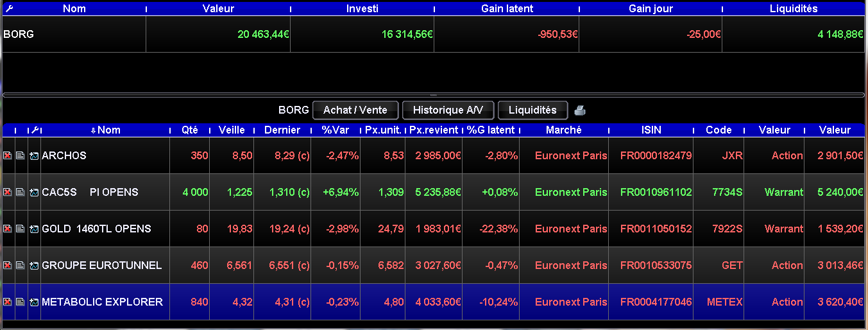Image resolution: width=868 pixels, height=330 pixels.
Task: Delete the GOLD 1460TL OPENS position via red X
Action: tap(8, 229)
